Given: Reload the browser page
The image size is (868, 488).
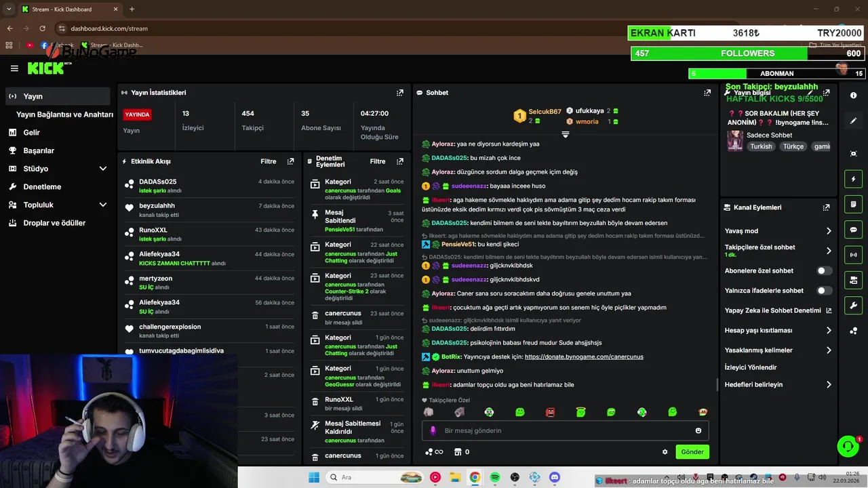Looking at the screenshot, I should tap(43, 28).
